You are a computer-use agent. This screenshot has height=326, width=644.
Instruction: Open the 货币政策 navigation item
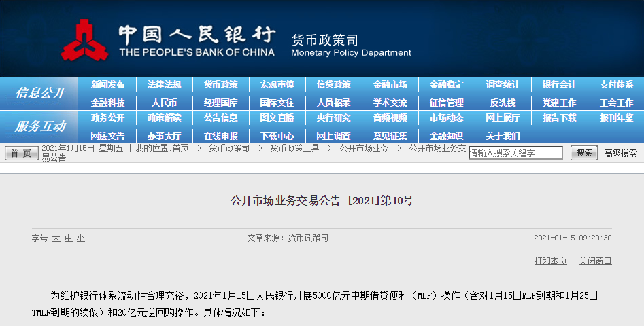220,85
